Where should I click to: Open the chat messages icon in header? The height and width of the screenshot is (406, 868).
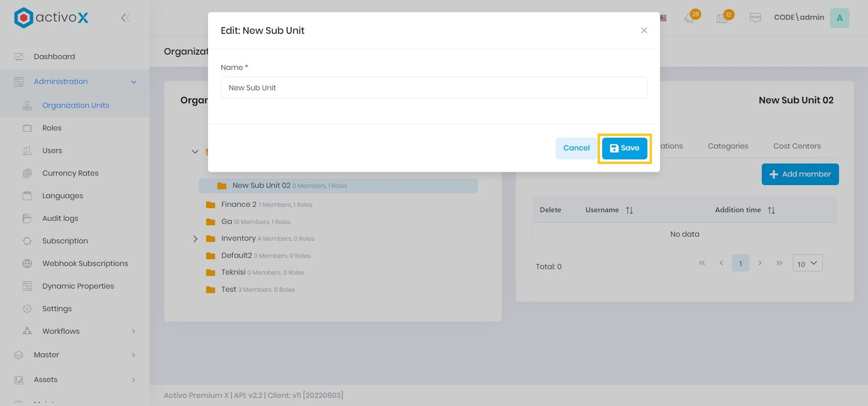point(755,18)
